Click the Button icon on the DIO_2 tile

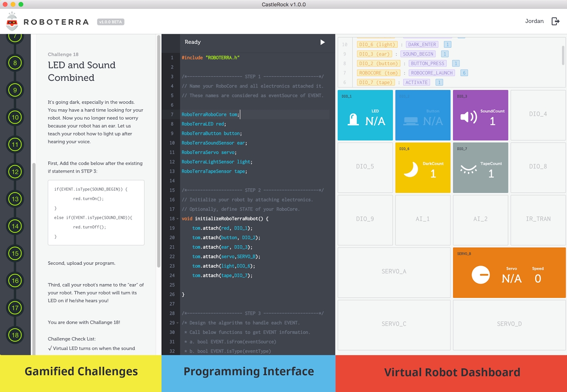pos(411,121)
